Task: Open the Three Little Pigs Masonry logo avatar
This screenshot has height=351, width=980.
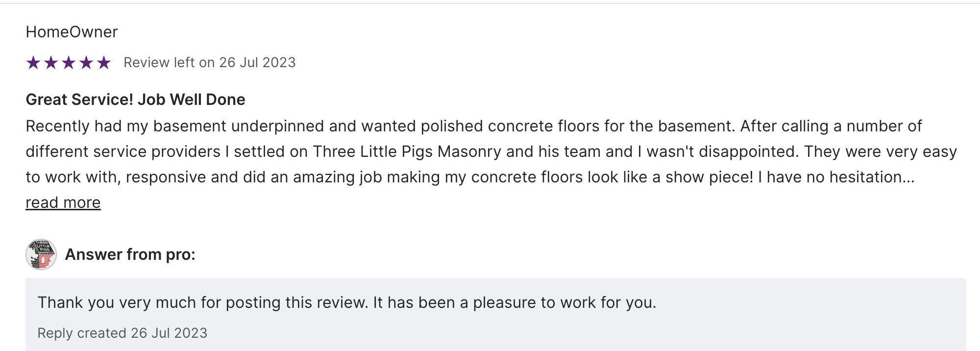Action: click(41, 254)
